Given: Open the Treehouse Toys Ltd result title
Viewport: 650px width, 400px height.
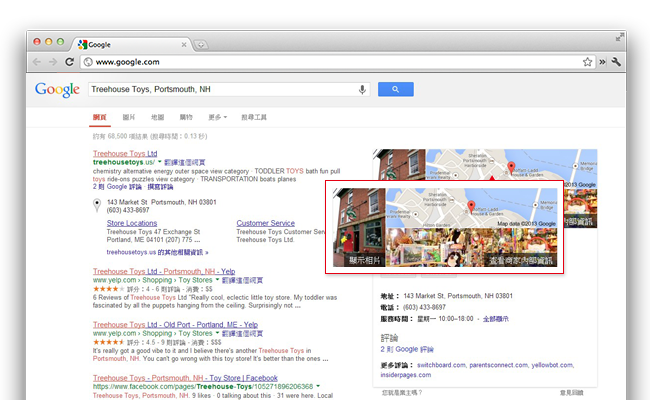Looking at the screenshot, I should [x=125, y=153].
